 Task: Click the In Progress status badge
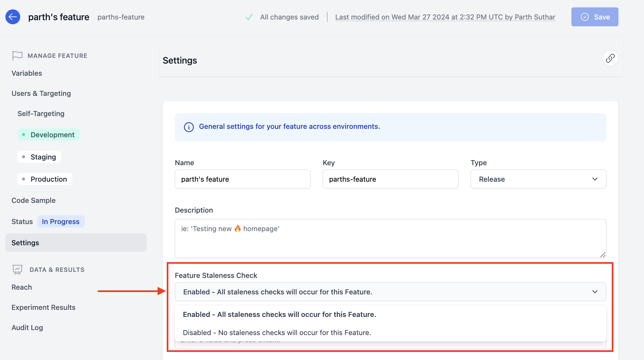pos(61,221)
